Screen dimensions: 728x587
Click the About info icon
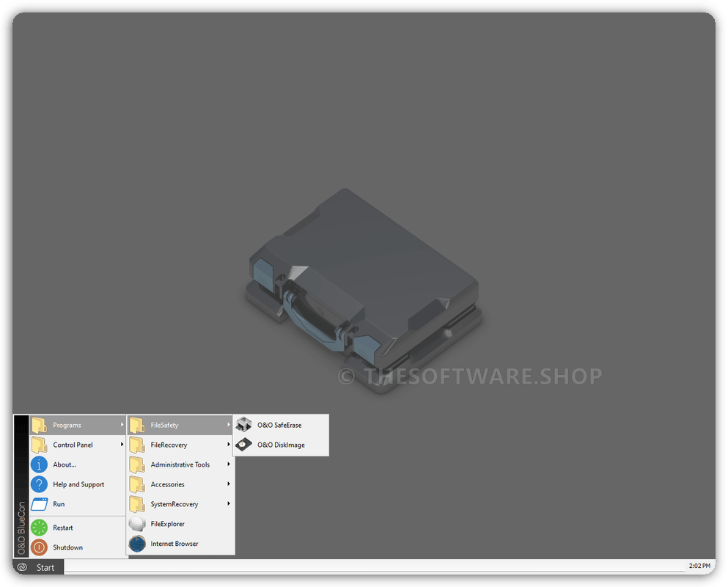(39, 464)
